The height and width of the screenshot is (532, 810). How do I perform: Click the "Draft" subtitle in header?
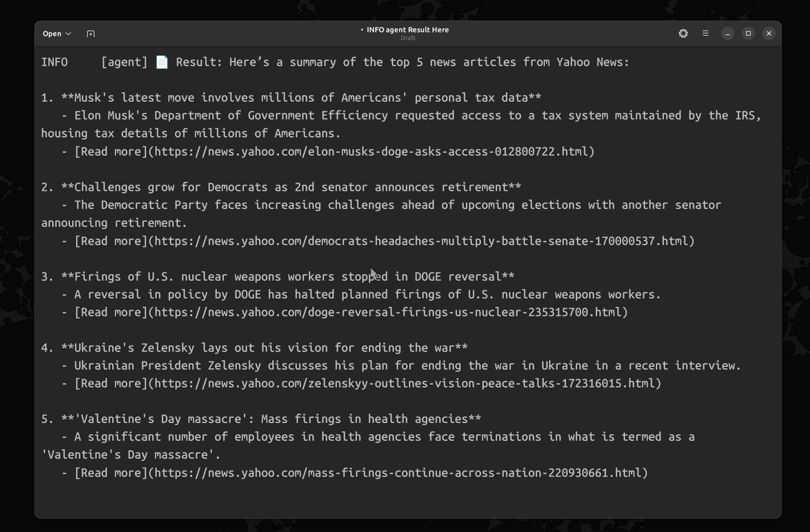click(408, 38)
